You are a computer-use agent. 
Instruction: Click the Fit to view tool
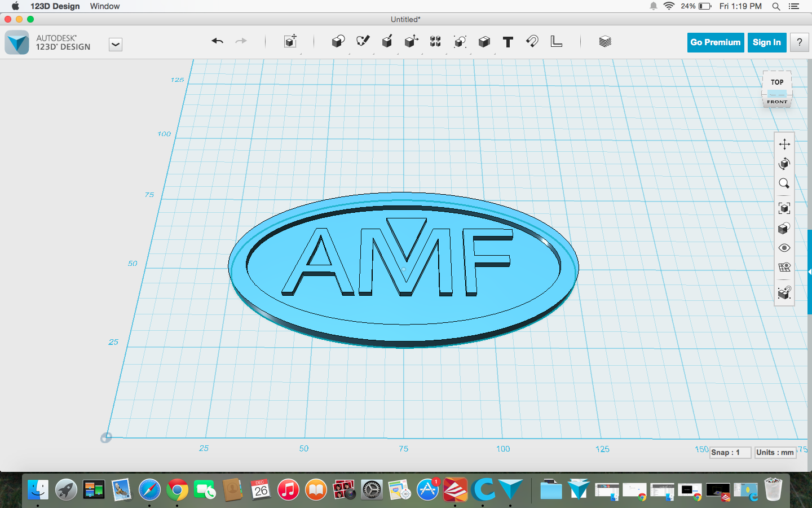(x=784, y=208)
